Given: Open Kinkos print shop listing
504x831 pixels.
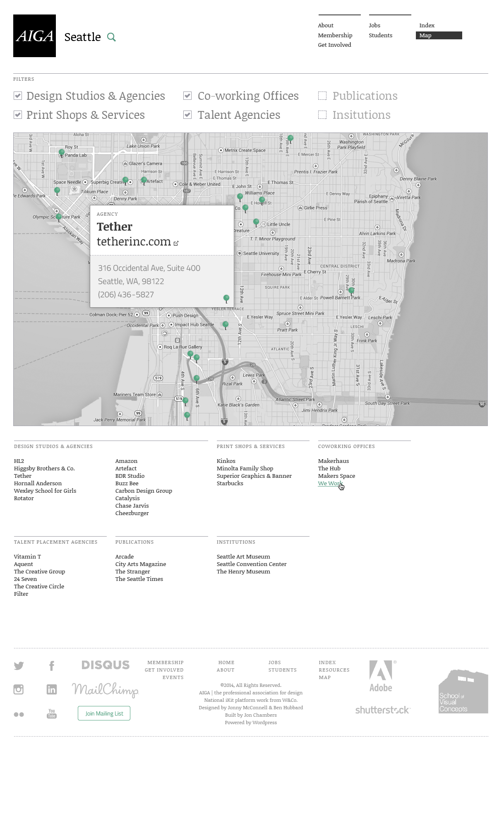Looking at the screenshot, I should [226, 461].
